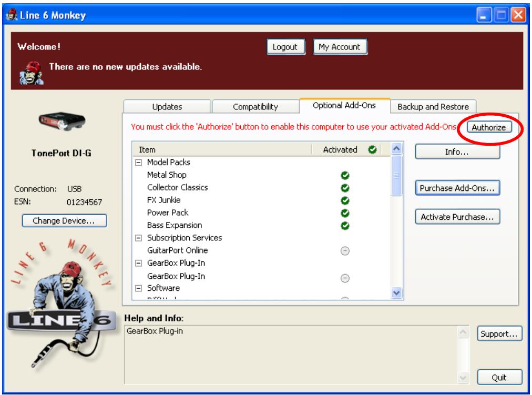Click the add-ons list scrollbar thumb
This screenshot has height=395, width=532.
(x=396, y=176)
